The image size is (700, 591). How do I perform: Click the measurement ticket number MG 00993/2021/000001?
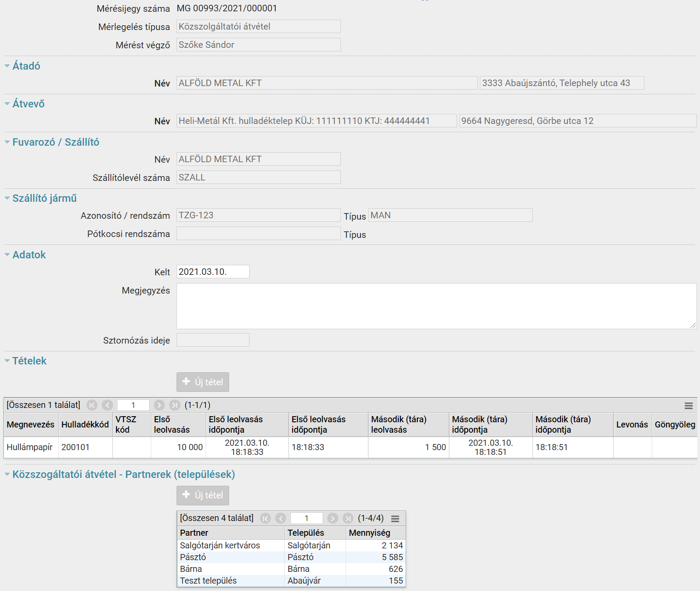coord(227,8)
